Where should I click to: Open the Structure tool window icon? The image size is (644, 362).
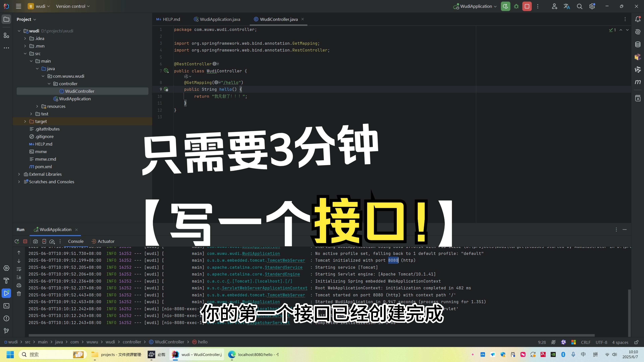click(x=6, y=35)
